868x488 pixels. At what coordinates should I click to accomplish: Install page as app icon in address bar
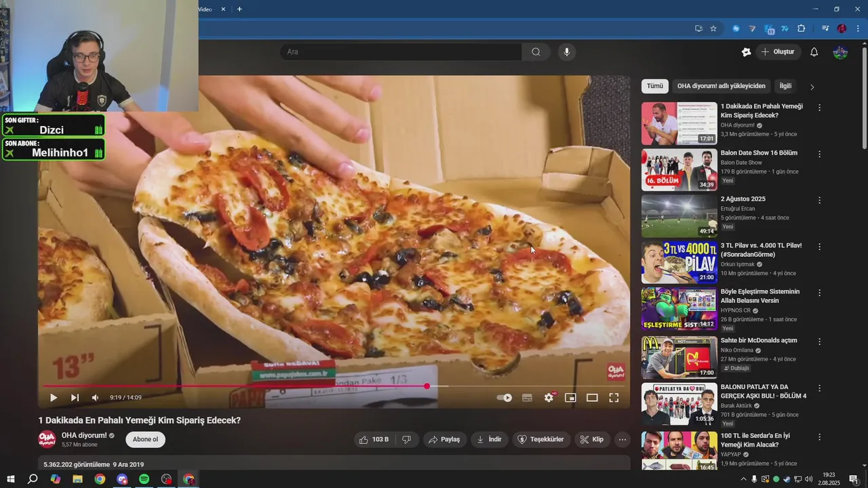pos(698,28)
